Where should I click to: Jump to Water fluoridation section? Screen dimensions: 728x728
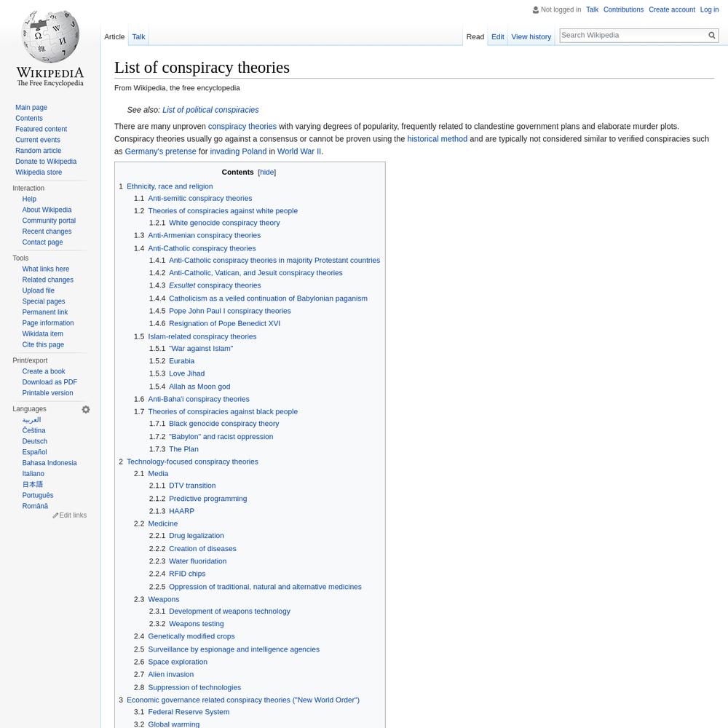(198, 561)
